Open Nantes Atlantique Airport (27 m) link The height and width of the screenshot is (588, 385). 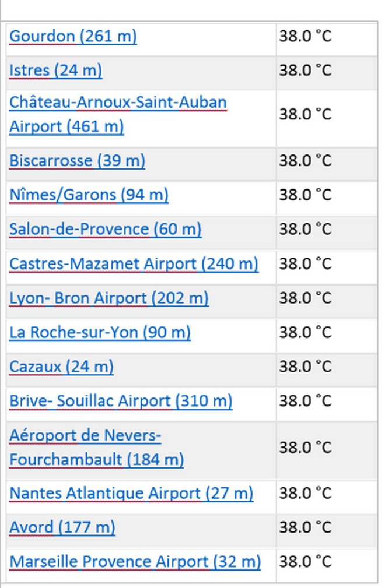131,494
